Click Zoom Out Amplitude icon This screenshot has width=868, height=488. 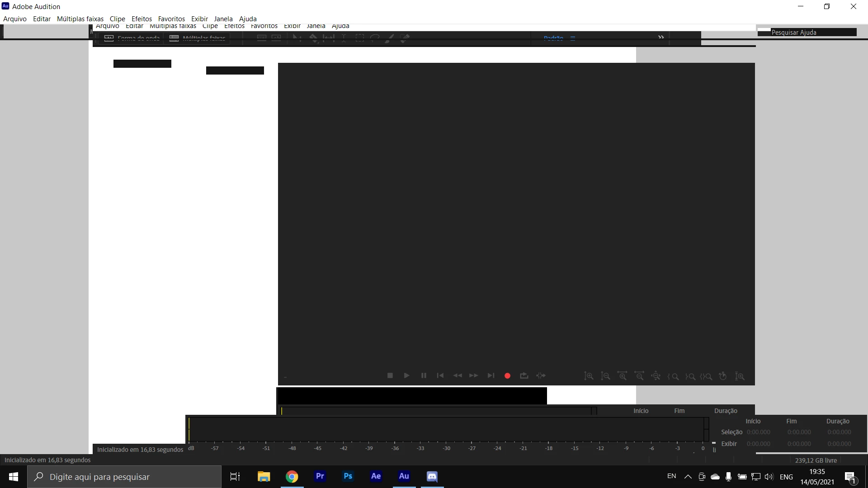coord(605,376)
